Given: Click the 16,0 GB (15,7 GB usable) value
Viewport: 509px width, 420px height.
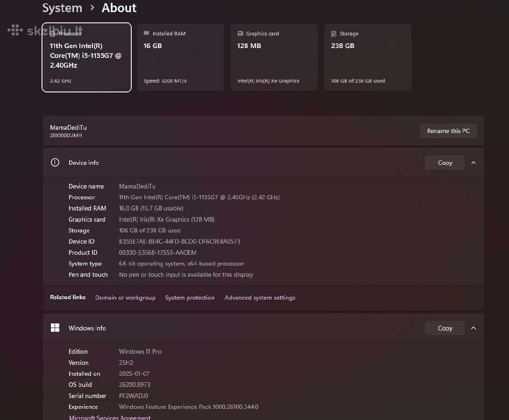Looking at the screenshot, I should tap(151, 208).
